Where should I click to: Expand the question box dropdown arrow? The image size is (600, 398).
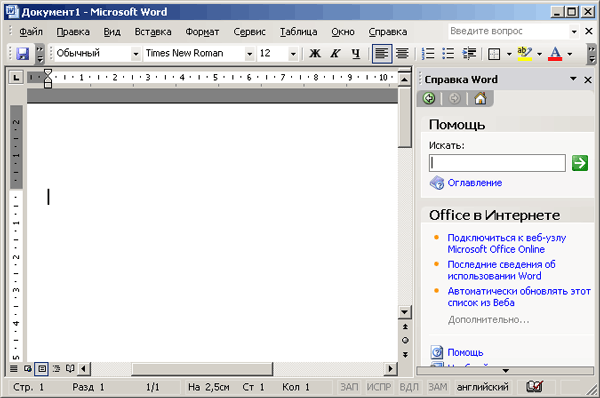[x=574, y=32]
